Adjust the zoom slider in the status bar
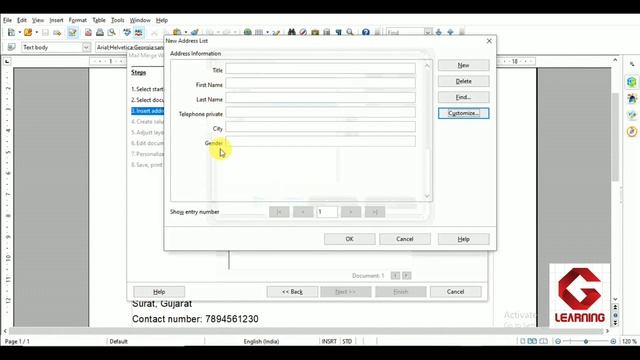 (585, 341)
